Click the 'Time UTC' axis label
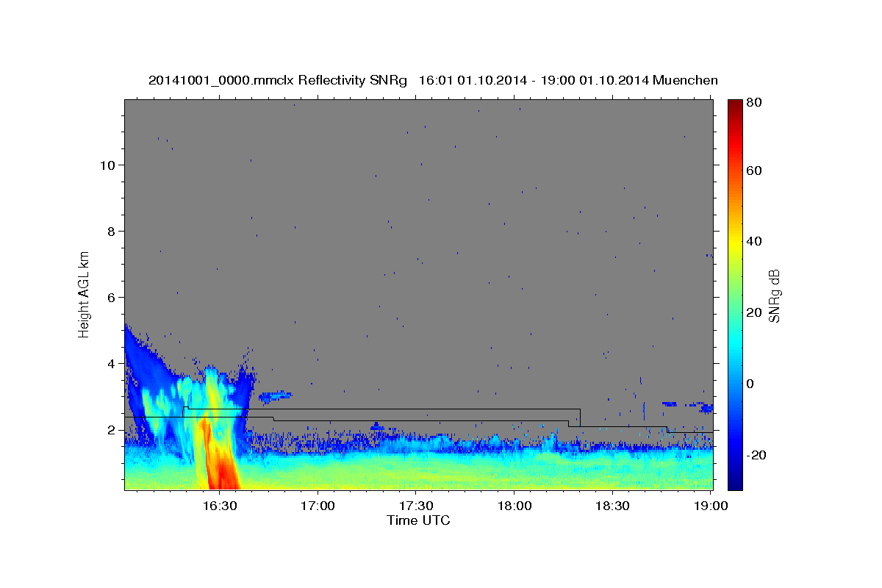Image resolution: width=882 pixels, height=588 pixels. [x=418, y=520]
